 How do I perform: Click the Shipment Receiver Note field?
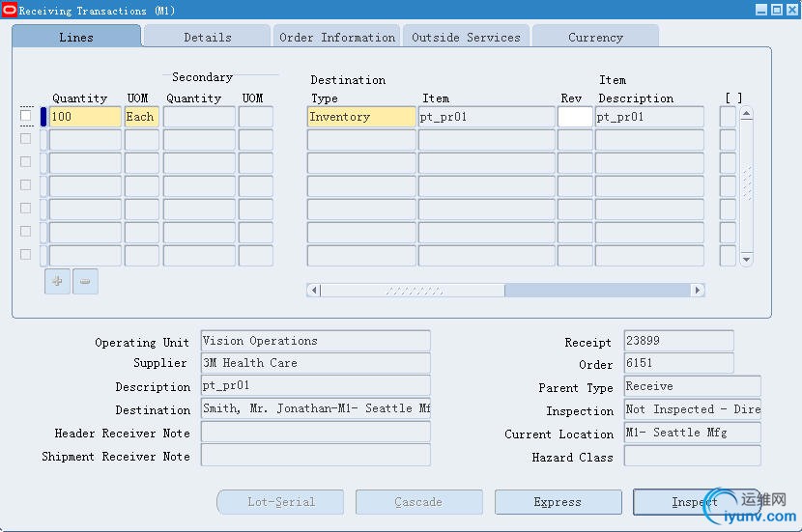point(316,455)
